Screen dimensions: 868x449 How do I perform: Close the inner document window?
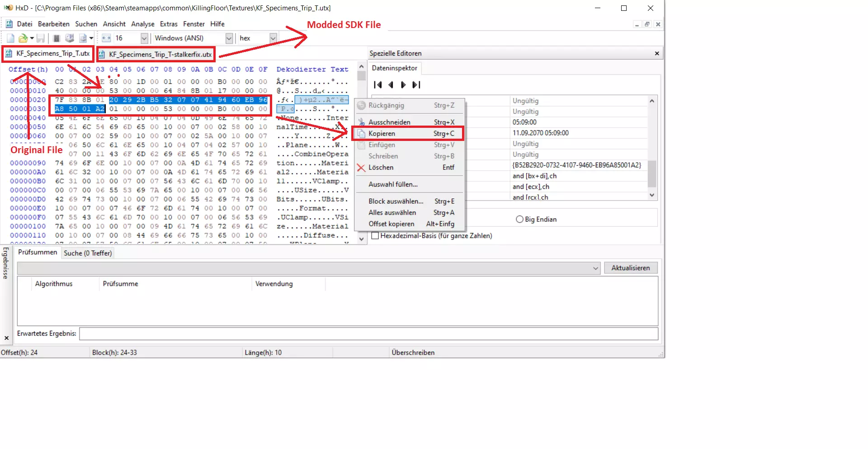658,24
